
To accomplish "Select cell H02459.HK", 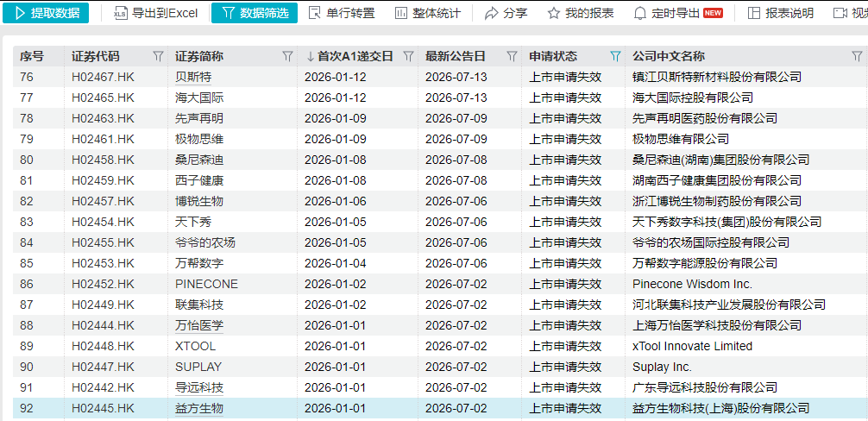I will tap(103, 180).
